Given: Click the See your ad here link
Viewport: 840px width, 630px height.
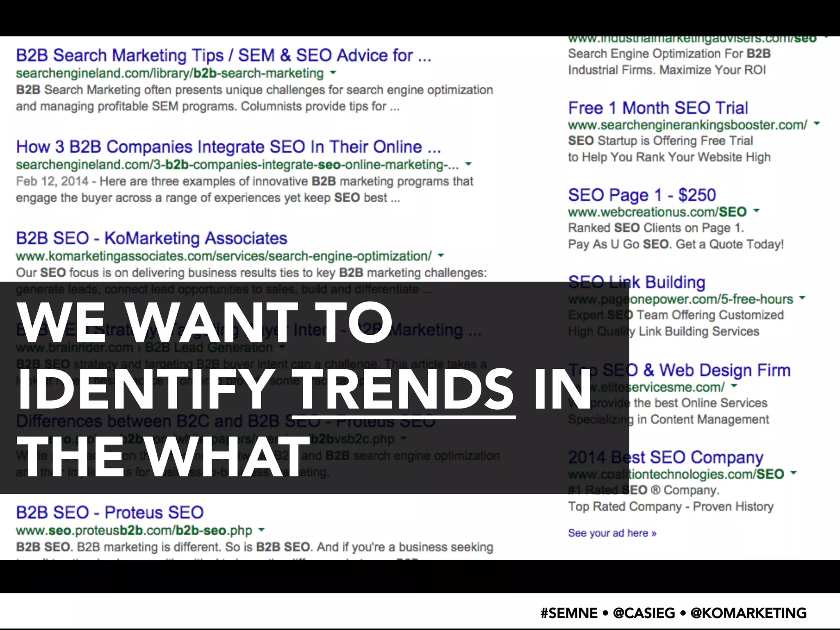Looking at the screenshot, I should 612,533.
